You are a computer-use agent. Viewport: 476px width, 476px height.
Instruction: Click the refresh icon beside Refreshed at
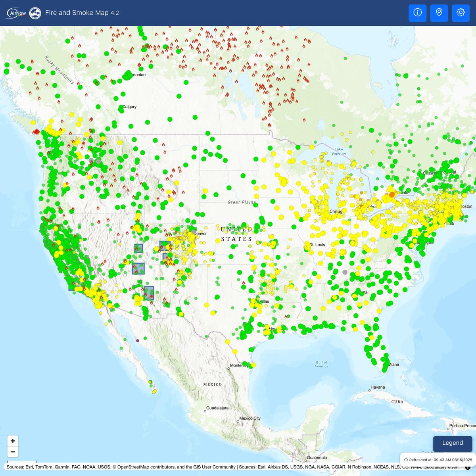pos(406,460)
